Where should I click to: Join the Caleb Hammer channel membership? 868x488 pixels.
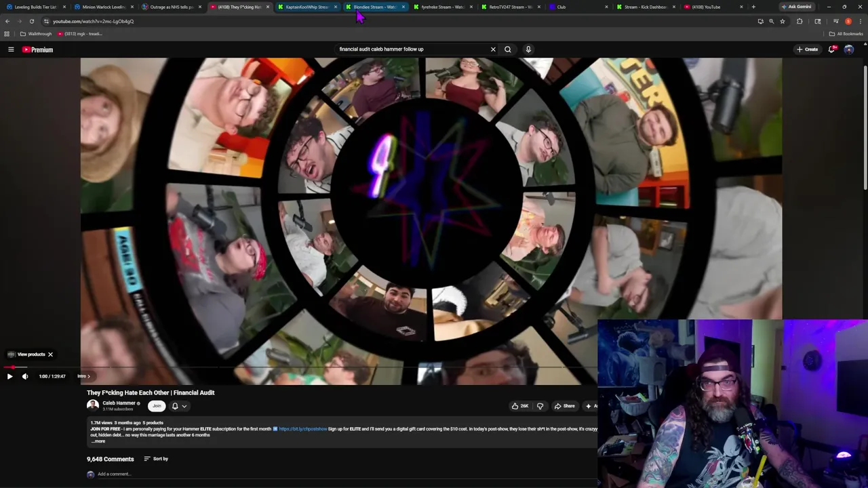157,406
